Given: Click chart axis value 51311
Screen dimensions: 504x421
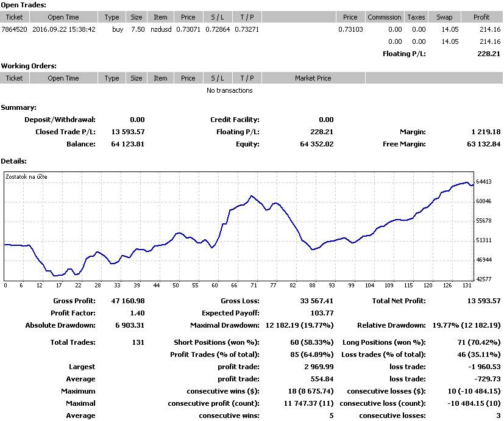Looking at the screenshot, I should (x=484, y=240).
